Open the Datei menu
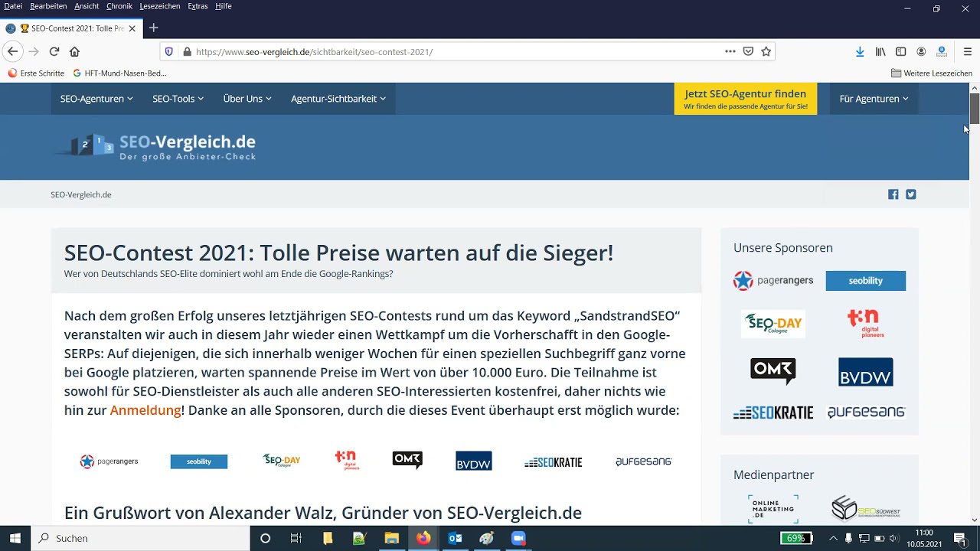 click(13, 6)
